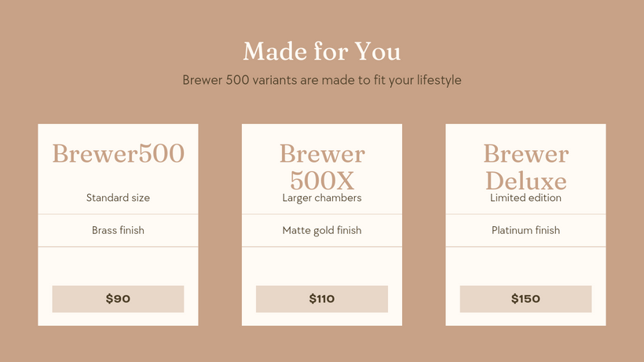Image resolution: width=644 pixels, height=362 pixels.
Task: Select the Limited edition feature text
Action: point(525,198)
